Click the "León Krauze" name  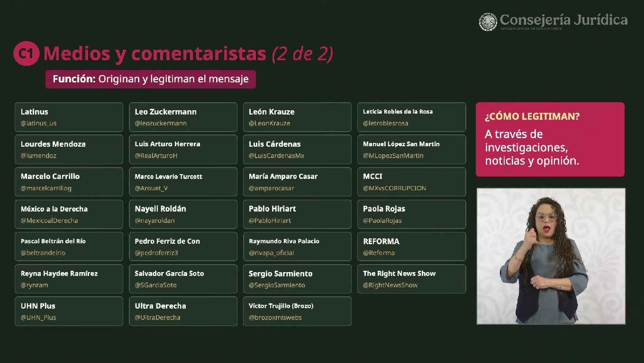[x=272, y=112]
